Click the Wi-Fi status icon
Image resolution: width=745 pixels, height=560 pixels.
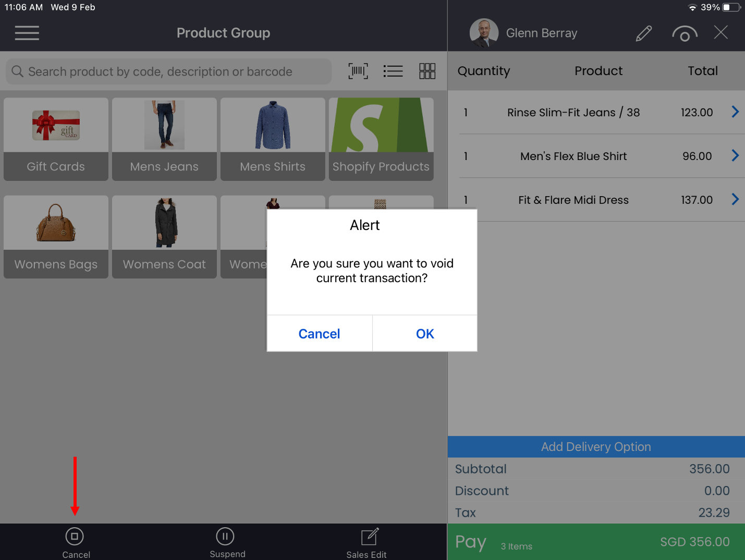coord(693,7)
